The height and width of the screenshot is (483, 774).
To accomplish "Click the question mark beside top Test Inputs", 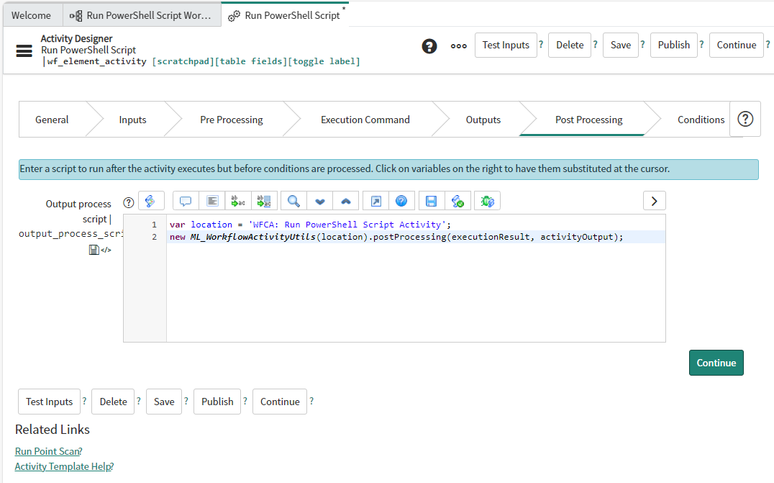I will coord(541,44).
